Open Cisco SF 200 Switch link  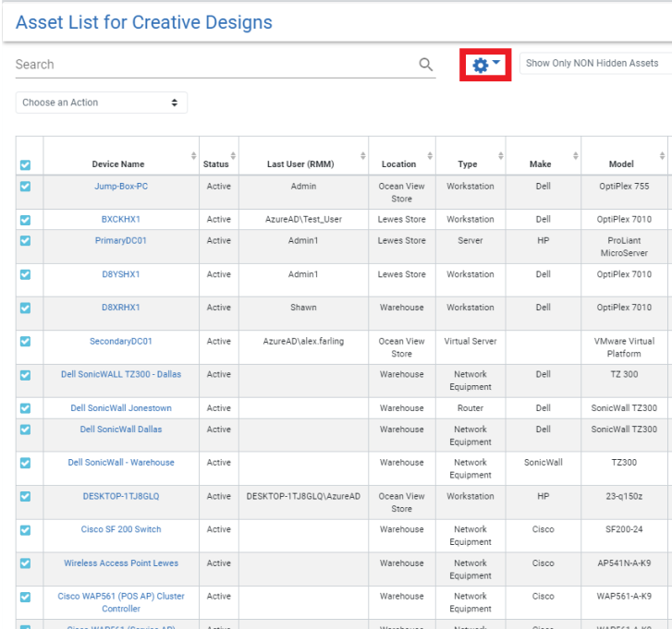[x=121, y=529]
